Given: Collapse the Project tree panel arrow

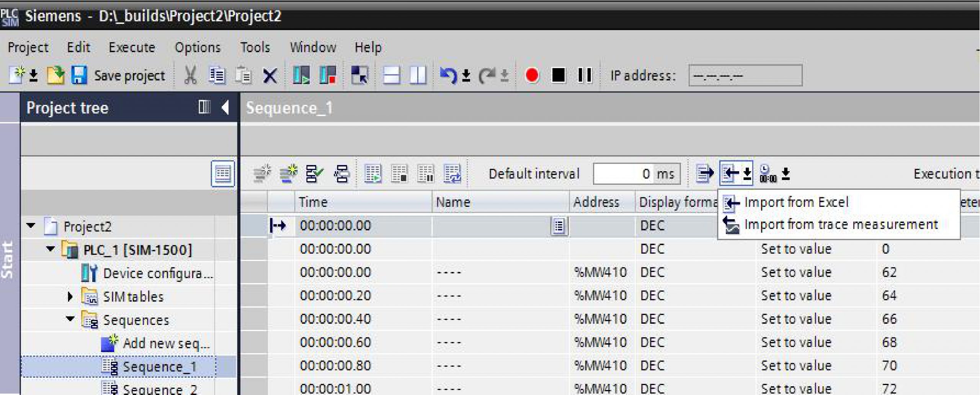Looking at the screenshot, I should (225, 107).
